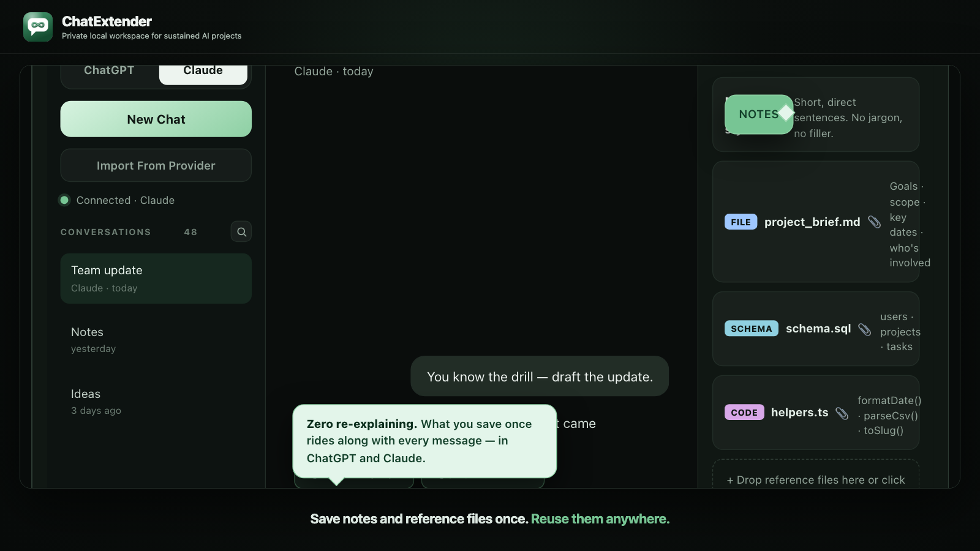
Task: Open the Team update conversation
Action: click(156, 279)
